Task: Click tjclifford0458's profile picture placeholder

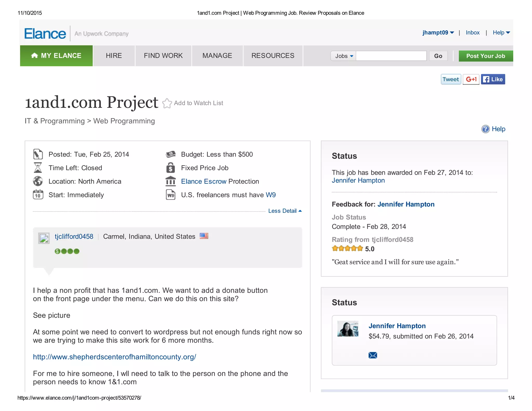Action: [44, 238]
